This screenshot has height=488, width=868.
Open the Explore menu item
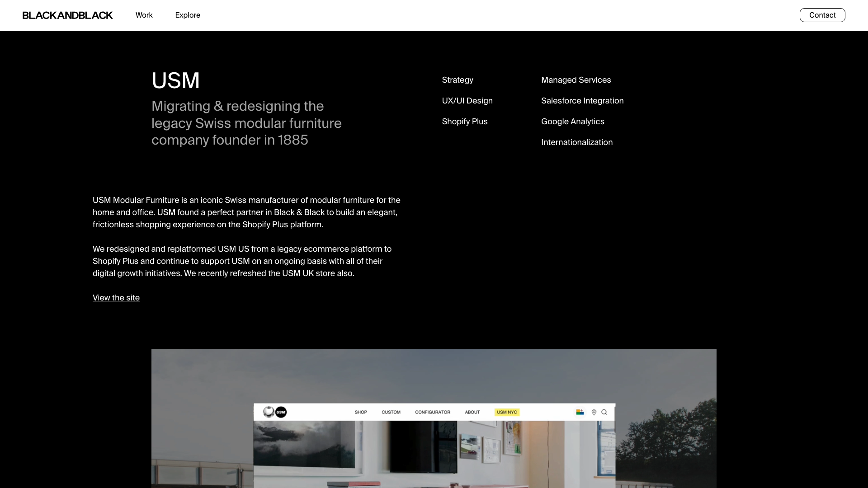188,15
